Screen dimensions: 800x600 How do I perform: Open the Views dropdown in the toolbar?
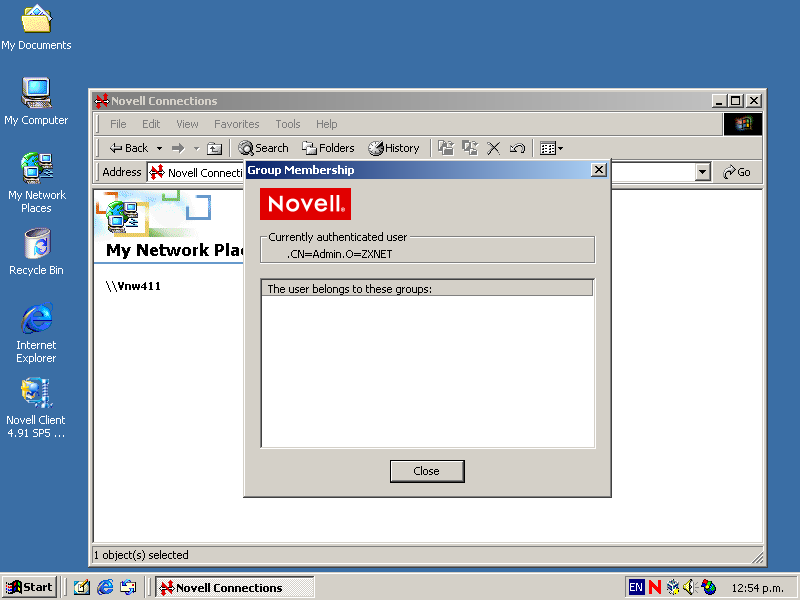pyautogui.click(x=551, y=148)
